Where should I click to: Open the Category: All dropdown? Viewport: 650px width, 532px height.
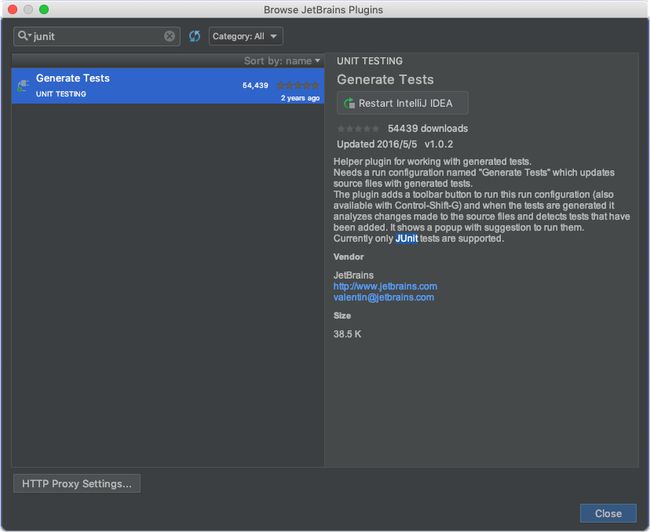(x=246, y=36)
